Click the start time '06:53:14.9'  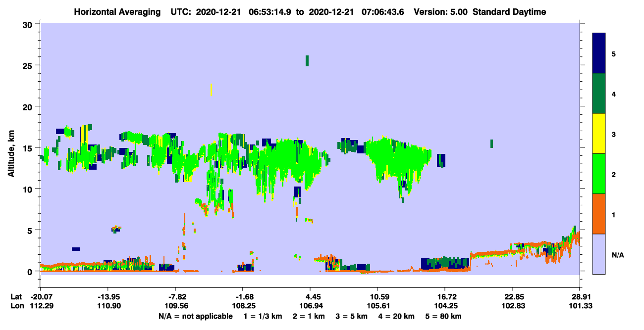click(270, 12)
